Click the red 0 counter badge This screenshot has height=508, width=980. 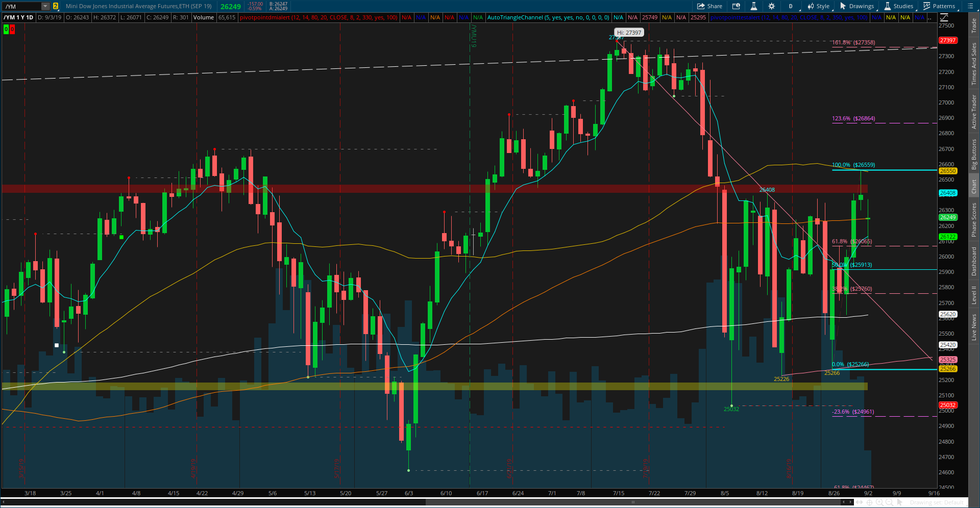point(12,30)
